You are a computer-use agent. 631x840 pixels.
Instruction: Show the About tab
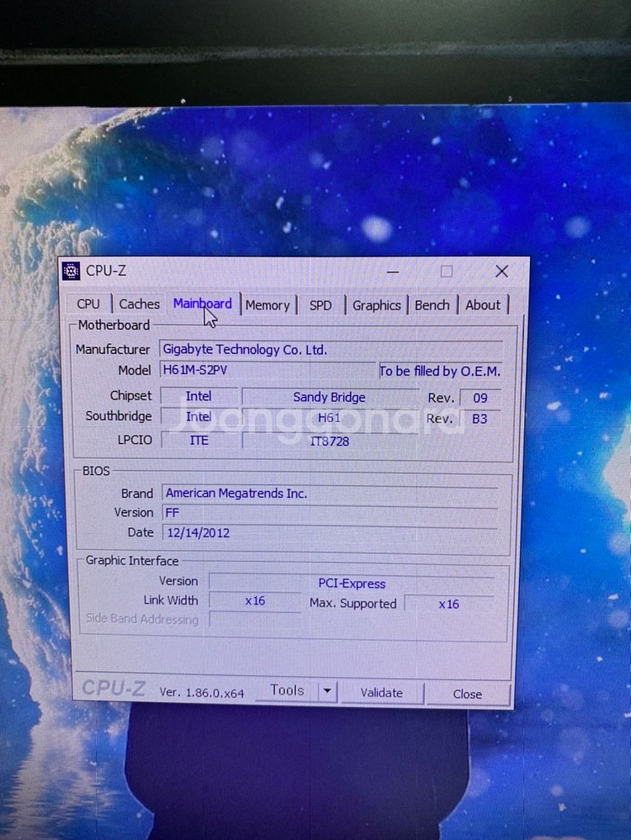click(483, 305)
